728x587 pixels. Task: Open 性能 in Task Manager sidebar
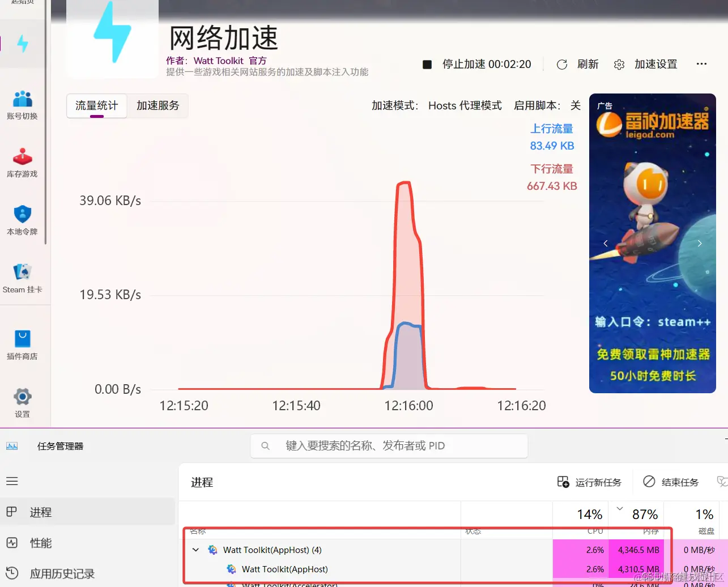[x=40, y=543]
